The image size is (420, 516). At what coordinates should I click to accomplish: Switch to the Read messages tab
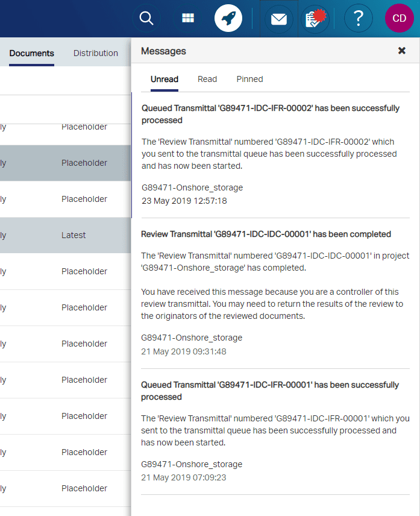click(207, 79)
